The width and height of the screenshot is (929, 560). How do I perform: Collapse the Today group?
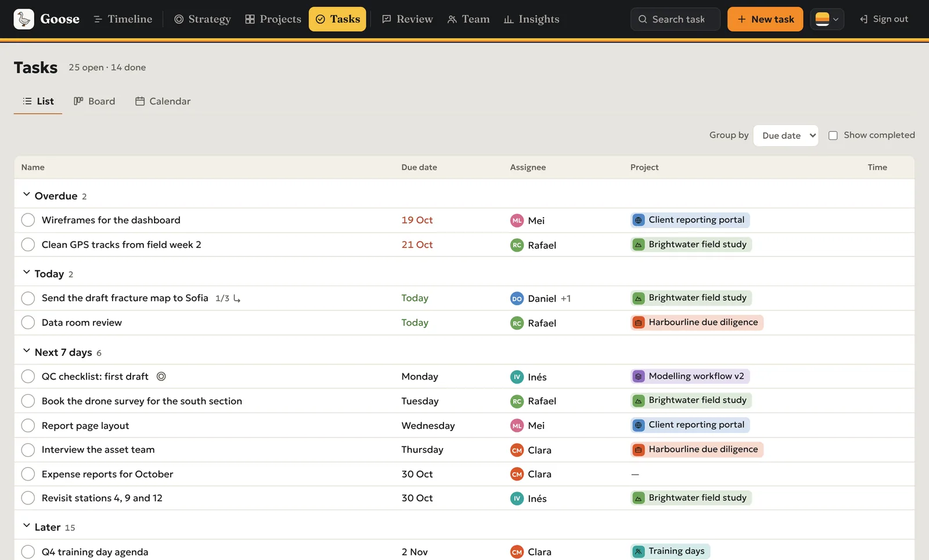(x=26, y=273)
